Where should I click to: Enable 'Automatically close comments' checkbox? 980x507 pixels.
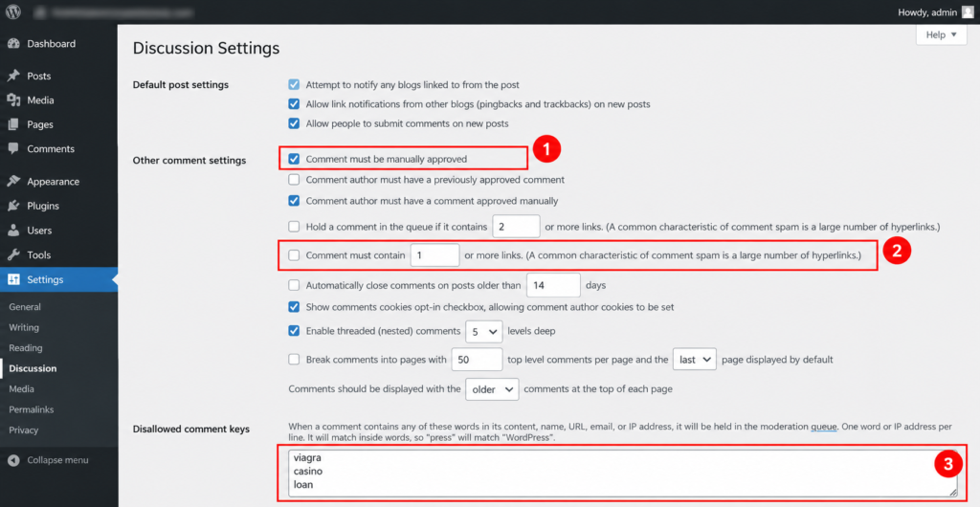point(294,285)
